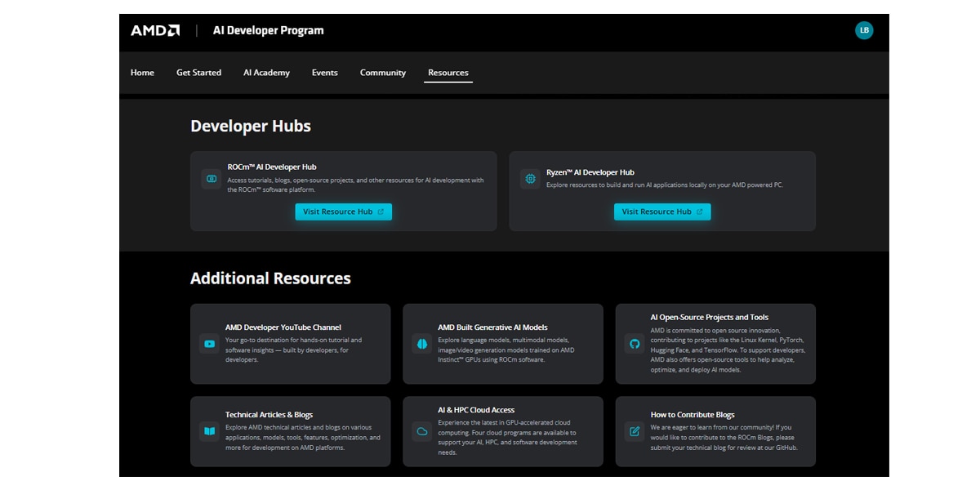Switch to the Events tab

pyautogui.click(x=325, y=73)
